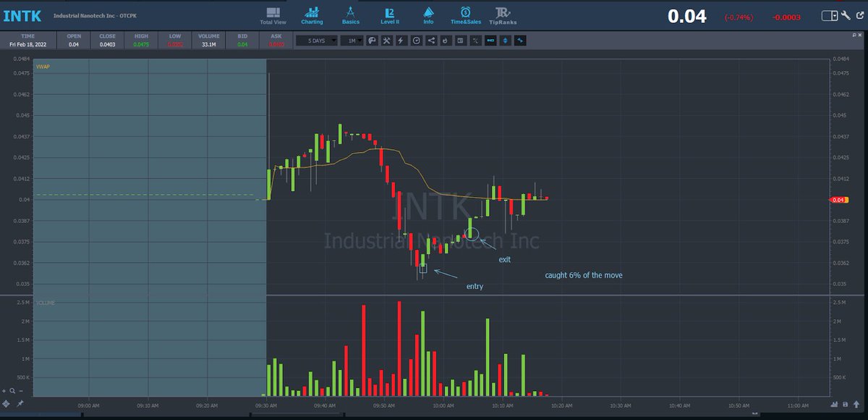Click the chart layout panel icon
Screen dimensions: 868x420
[460, 41]
